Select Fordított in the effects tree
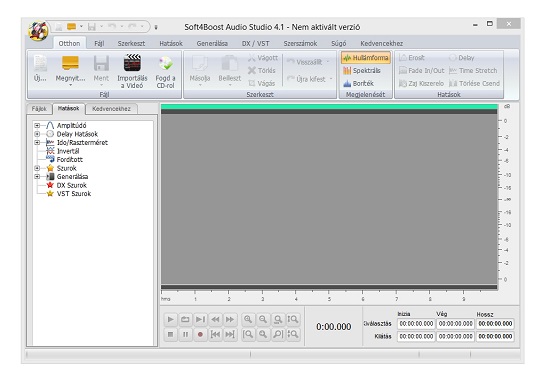Screen dimensions: 550x389 click(x=70, y=160)
